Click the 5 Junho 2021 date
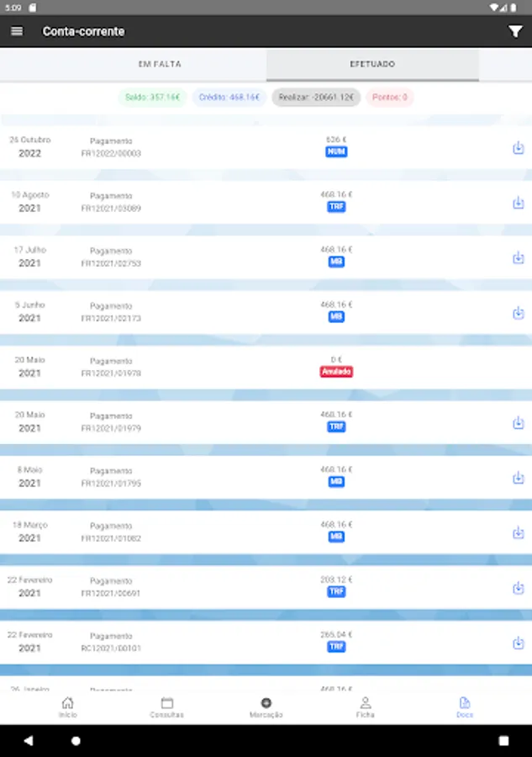Image resolution: width=532 pixels, height=757 pixels. pyautogui.click(x=30, y=312)
